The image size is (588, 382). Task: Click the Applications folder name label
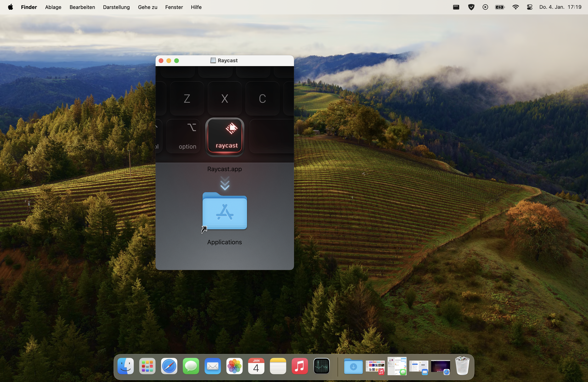point(224,242)
